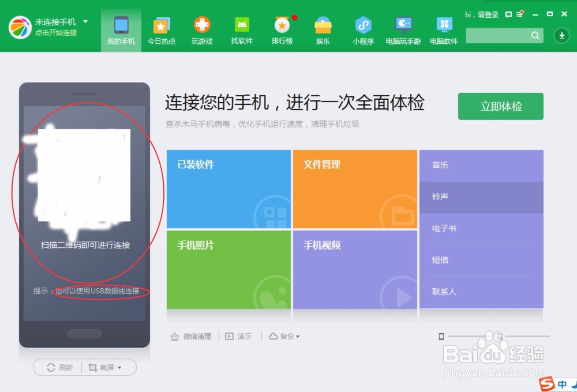The image size is (577, 392).
Task: Open the 排行榜 tab
Action: [282, 31]
